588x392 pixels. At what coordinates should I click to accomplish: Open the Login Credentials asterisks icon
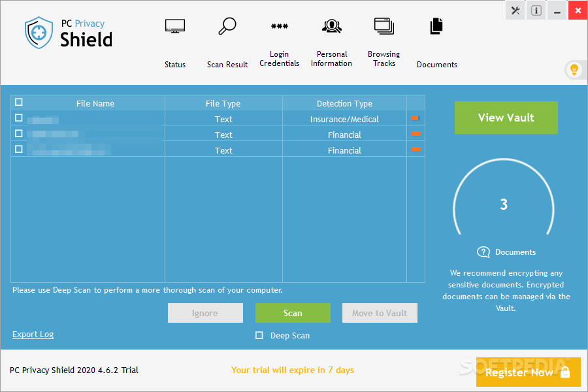point(280,26)
